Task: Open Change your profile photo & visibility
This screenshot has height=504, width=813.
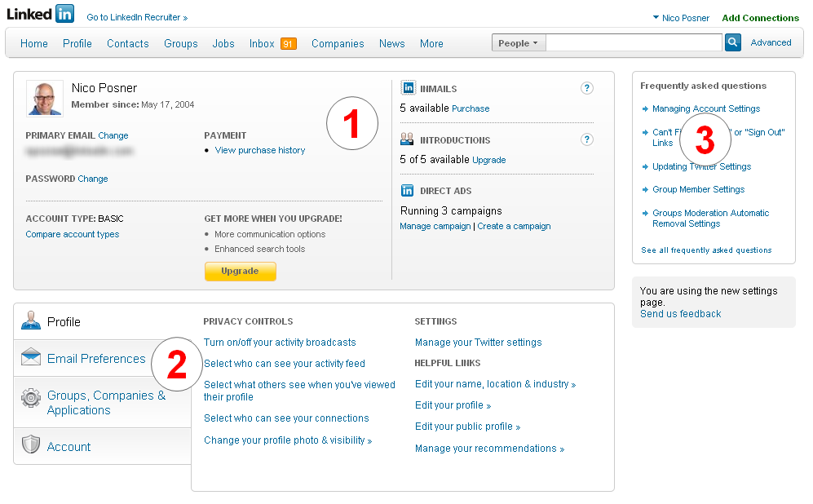Action: point(288,440)
